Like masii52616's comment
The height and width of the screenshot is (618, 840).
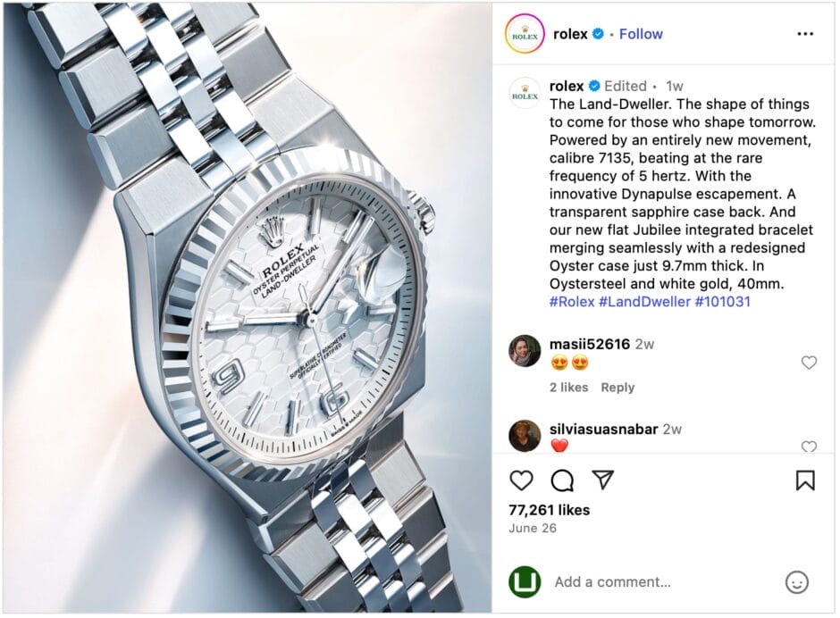[809, 363]
